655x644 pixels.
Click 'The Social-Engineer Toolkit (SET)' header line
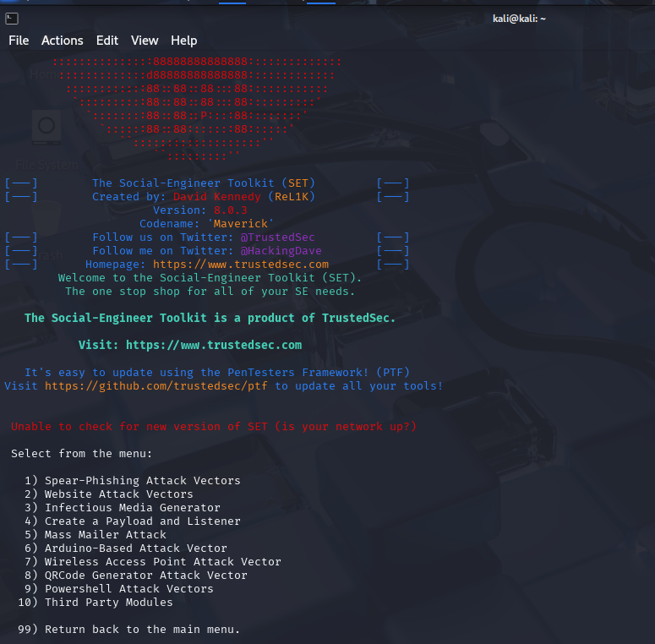click(204, 183)
